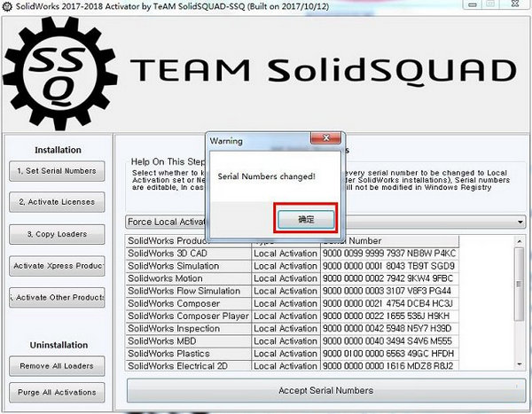
Task: Click the scrollbar up arrow in the serial table
Action: [x=519, y=241]
